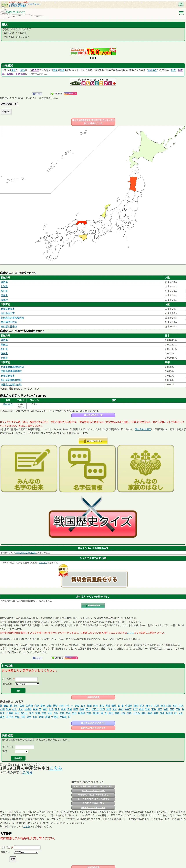Screen dimensions: 186x868
Task: Click the 家系図 NO.1 banner ad
Action: click(x=93, y=52)
